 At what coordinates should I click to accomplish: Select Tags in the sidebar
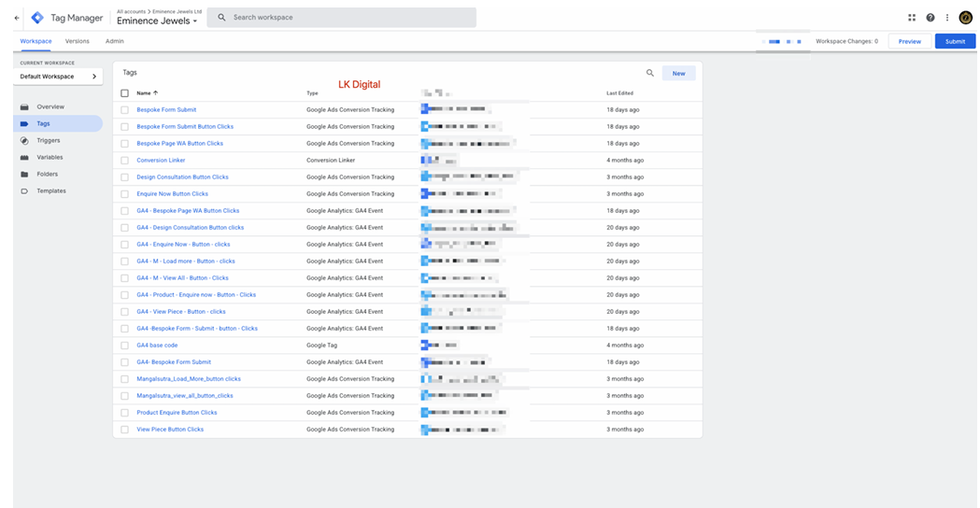tap(43, 123)
